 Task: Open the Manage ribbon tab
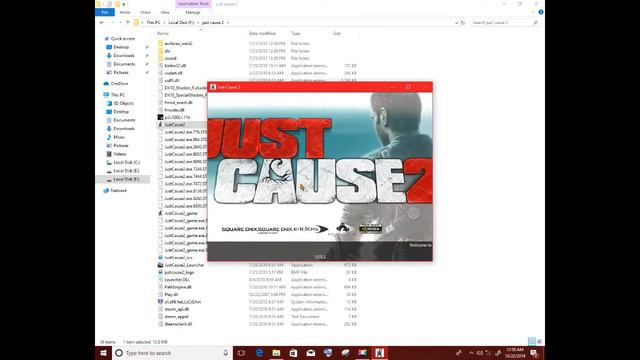coord(193,12)
